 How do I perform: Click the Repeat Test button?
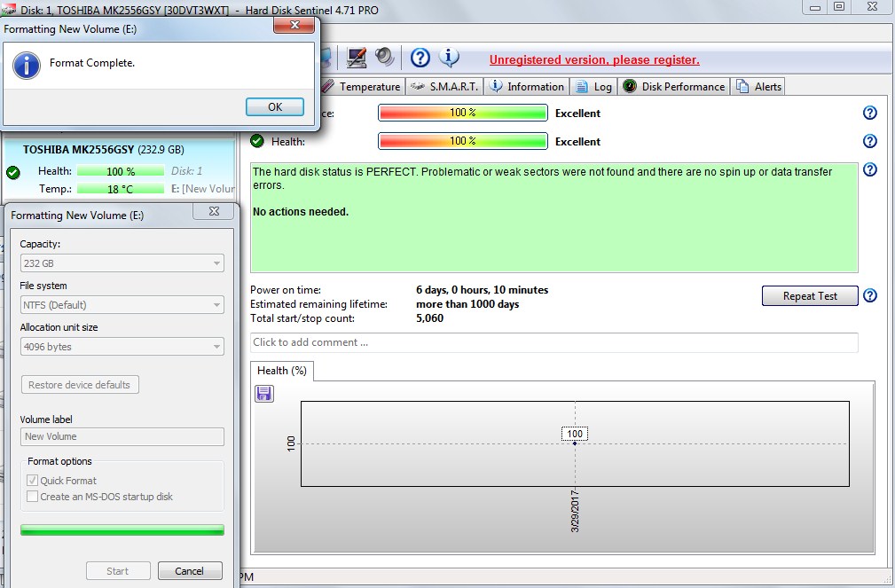(x=810, y=295)
